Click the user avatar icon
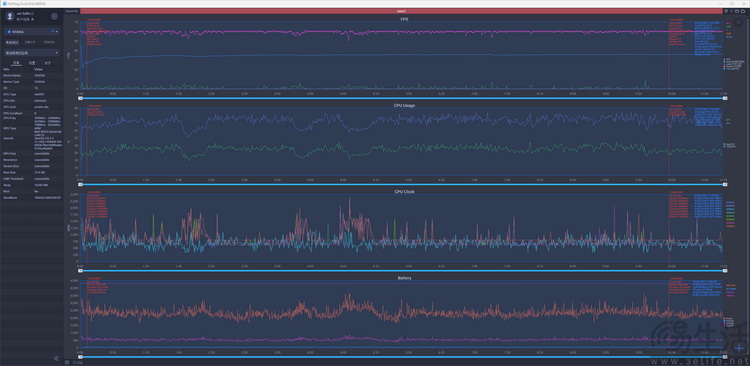 [11, 17]
